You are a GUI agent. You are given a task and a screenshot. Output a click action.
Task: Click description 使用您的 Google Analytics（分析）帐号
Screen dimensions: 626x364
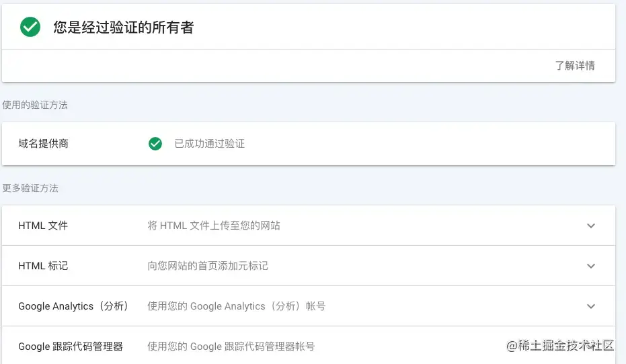(237, 306)
